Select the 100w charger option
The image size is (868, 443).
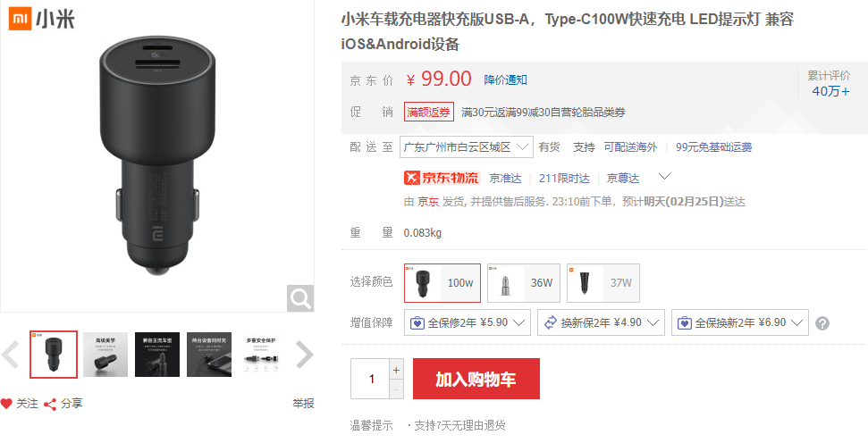click(442, 283)
